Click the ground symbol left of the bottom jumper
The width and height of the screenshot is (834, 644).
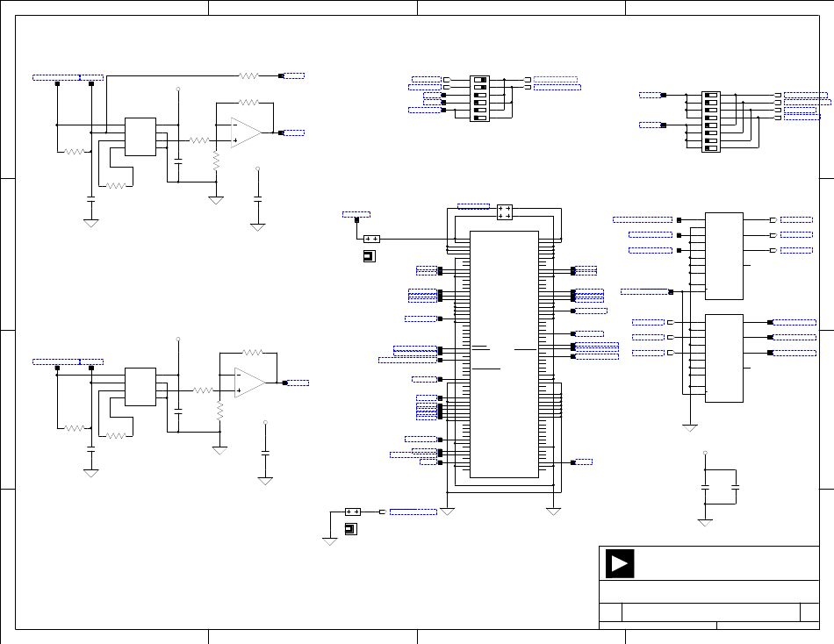pyautogui.click(x=330, y=542)
